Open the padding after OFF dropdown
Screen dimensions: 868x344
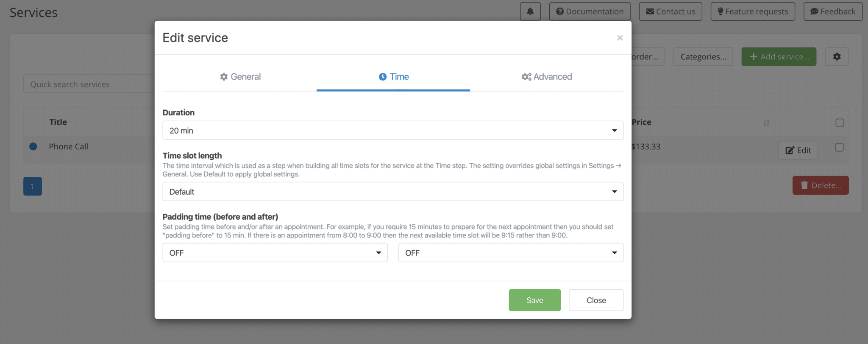[510, 252]
